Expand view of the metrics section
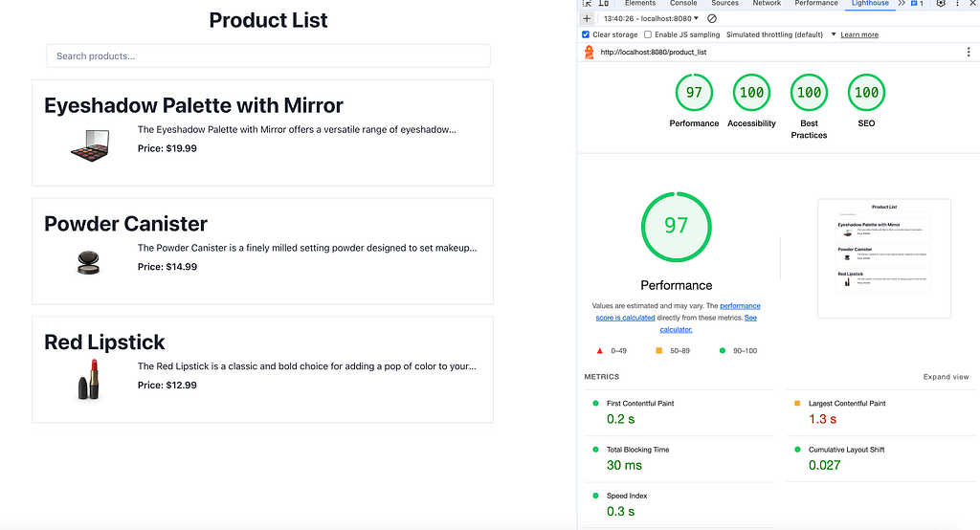 tap(946, 377)
